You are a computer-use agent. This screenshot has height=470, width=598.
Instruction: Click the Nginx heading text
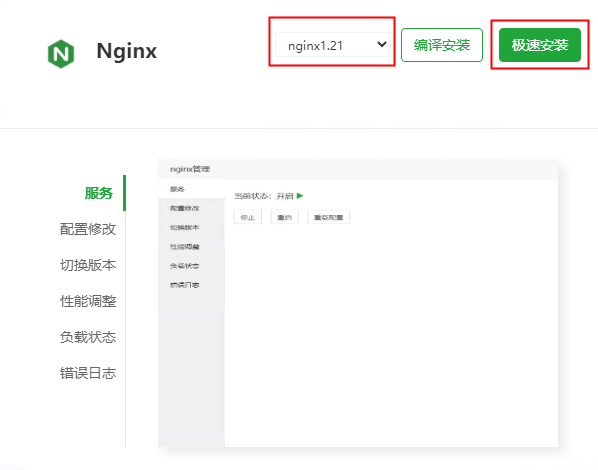click(x=127, y=52)
